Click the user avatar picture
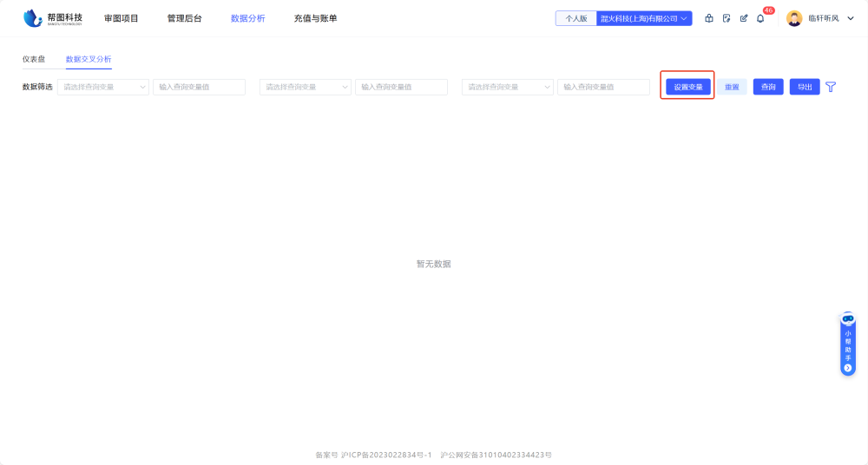 [x=794, y=18]
